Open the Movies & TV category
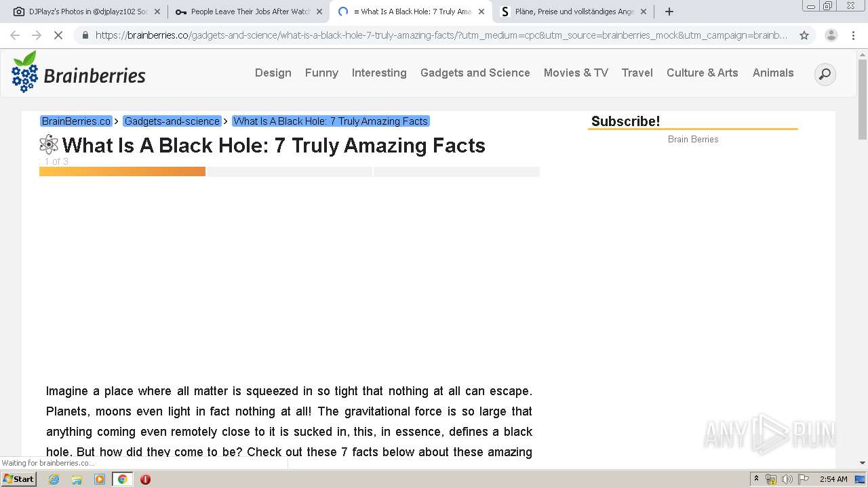868x488 pixels. pos(576,73)
